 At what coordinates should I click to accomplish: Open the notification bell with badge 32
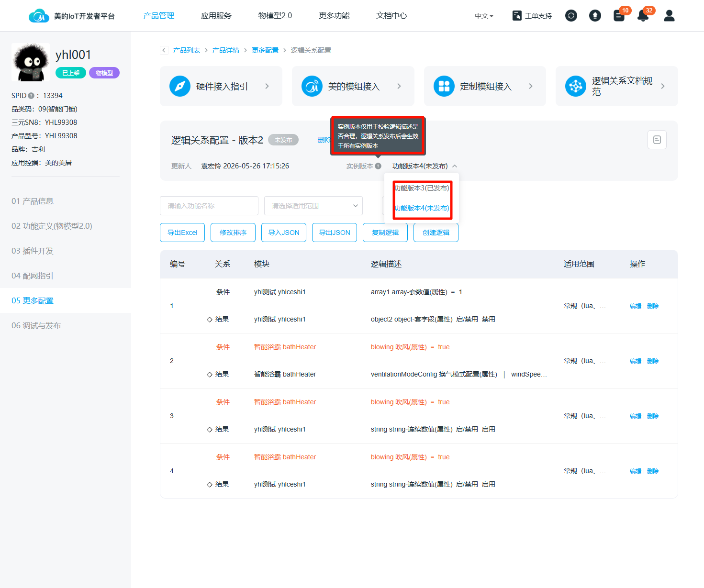tap(643, 16)
